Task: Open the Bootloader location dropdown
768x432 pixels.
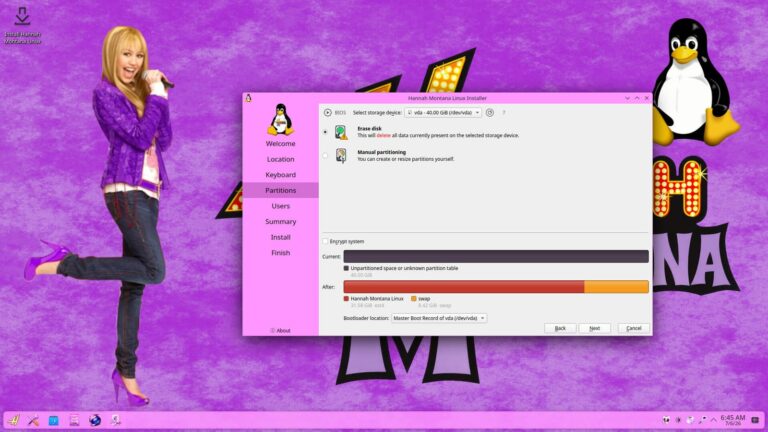Action: tap(439, 318)
